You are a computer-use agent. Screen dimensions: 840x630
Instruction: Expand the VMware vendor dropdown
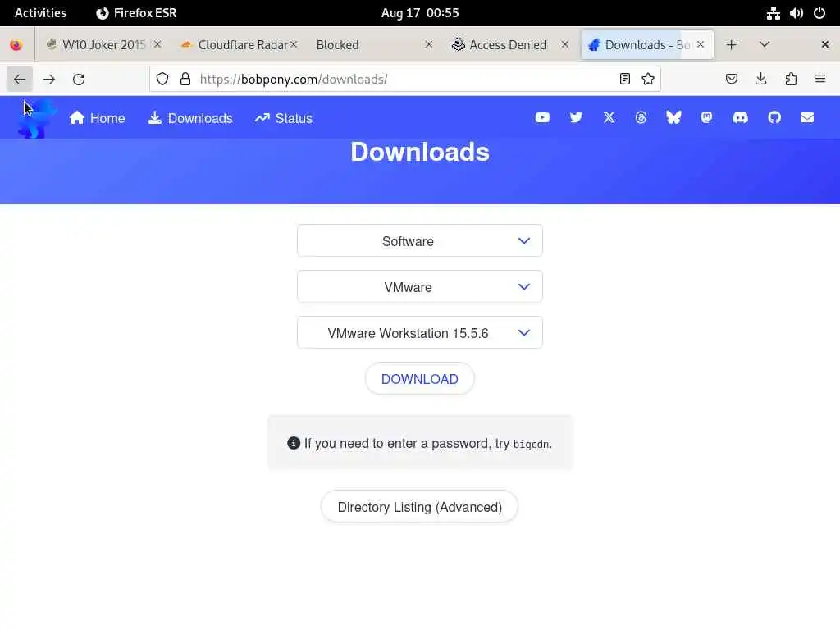pos(419,287)
